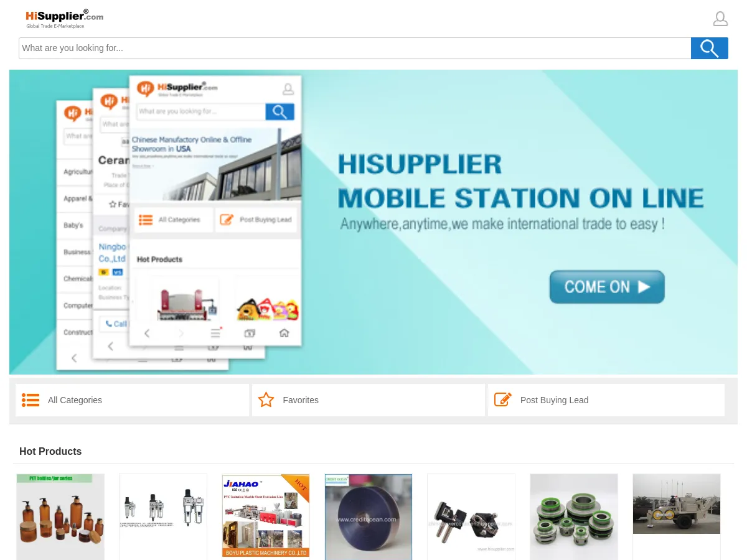Click the COME ON banner button
Screen dimensions: 747x560
[607, 287]
